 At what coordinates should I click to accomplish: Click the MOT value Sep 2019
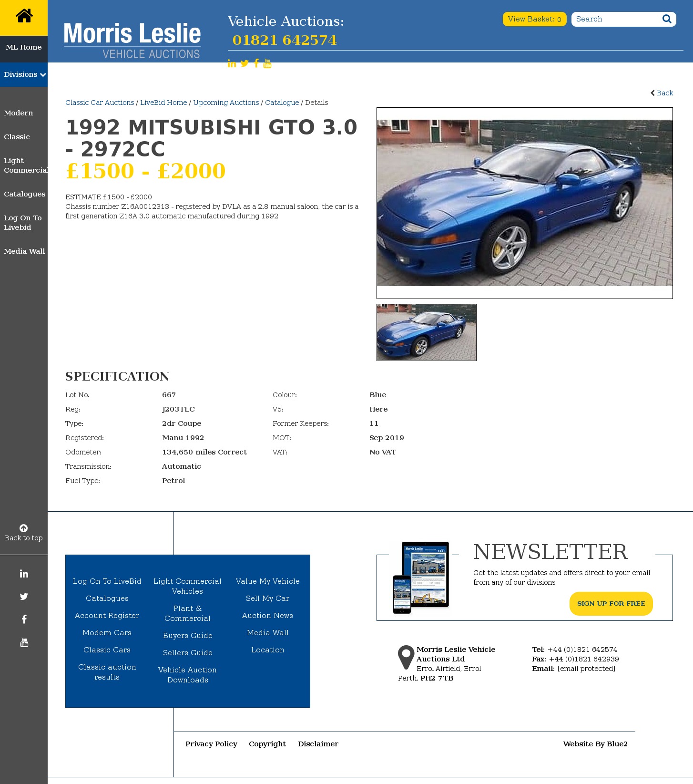pos(387,438)
